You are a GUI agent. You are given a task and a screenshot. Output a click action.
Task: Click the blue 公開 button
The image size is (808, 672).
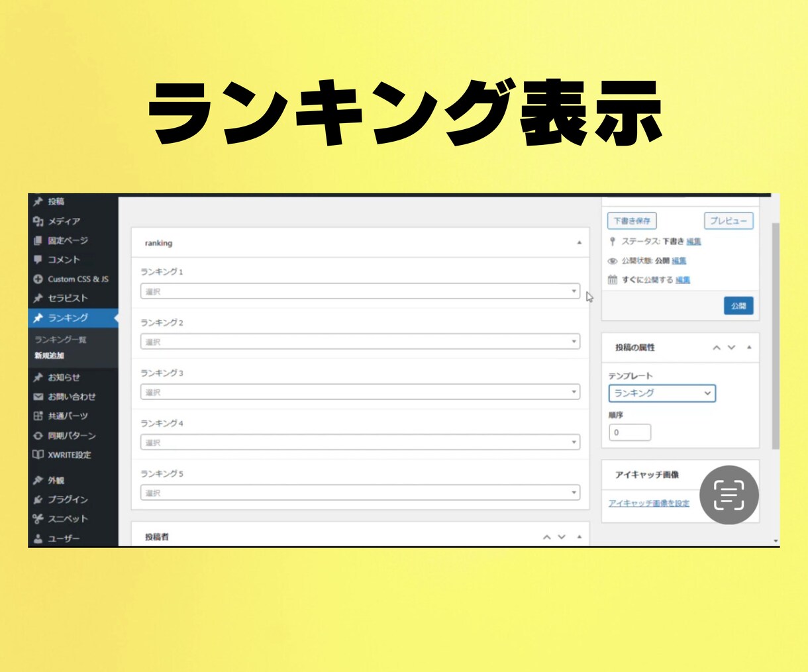tap(738, 306)
